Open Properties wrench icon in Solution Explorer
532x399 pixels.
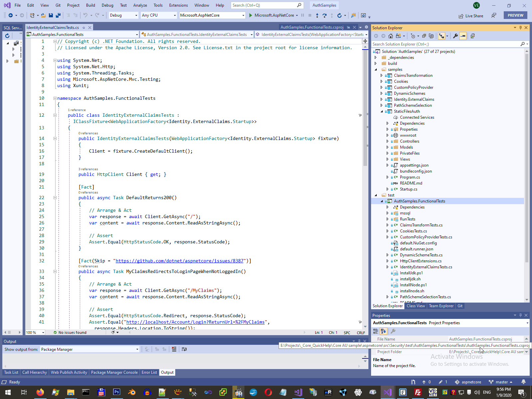click(456, 36)
